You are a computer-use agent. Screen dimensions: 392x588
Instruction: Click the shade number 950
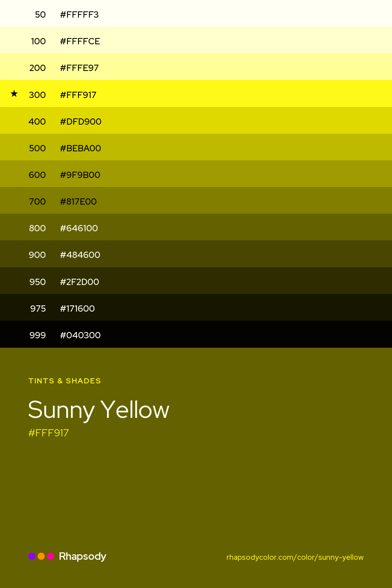click(x=38, y=282)
